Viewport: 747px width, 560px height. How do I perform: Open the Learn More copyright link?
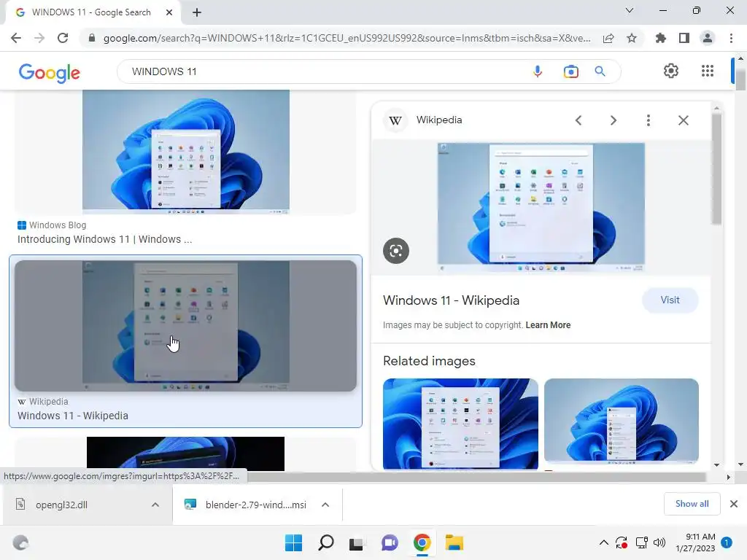548,325
